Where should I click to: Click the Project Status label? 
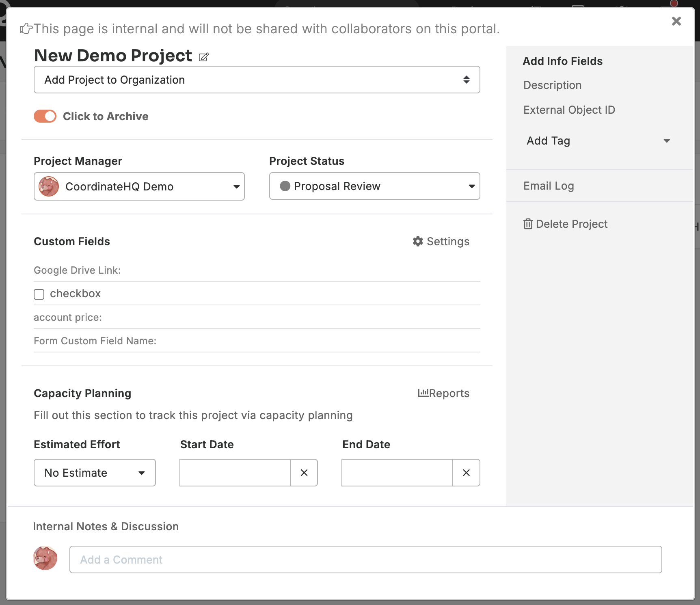pos(307,161)
